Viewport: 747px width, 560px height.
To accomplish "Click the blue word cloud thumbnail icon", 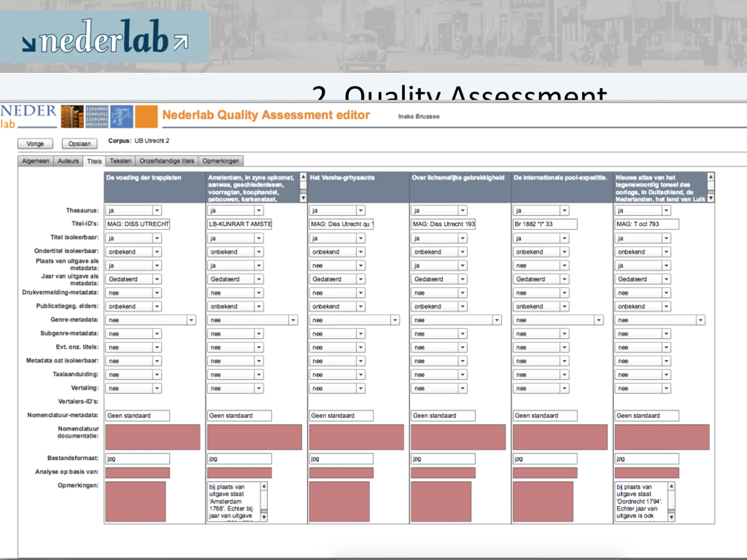I will (122, 116).
